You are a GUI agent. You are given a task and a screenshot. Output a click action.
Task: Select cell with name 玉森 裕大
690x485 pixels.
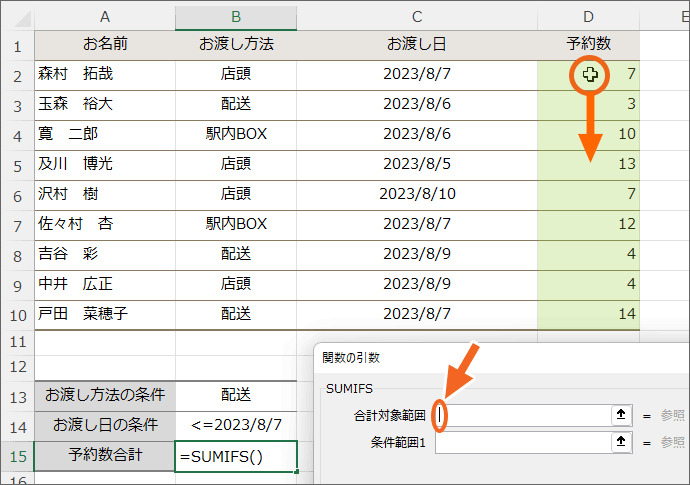[105, 104]
